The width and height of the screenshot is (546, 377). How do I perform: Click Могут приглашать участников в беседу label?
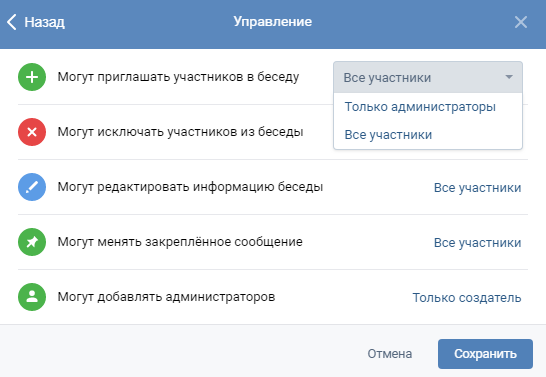[x=178, y=77]
